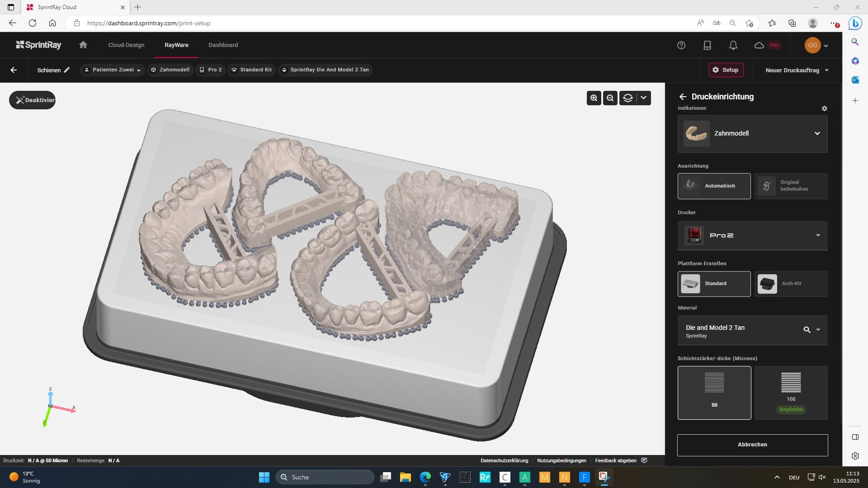Open the Cloud-Design tab

[x=126, y=45]
